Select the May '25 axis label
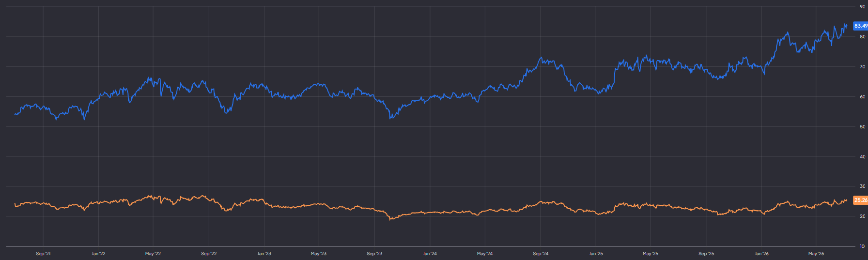 651,254
